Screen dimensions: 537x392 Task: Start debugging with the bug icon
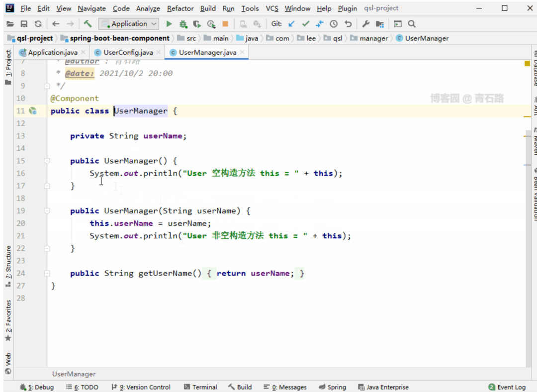click(x=183, y=24)
